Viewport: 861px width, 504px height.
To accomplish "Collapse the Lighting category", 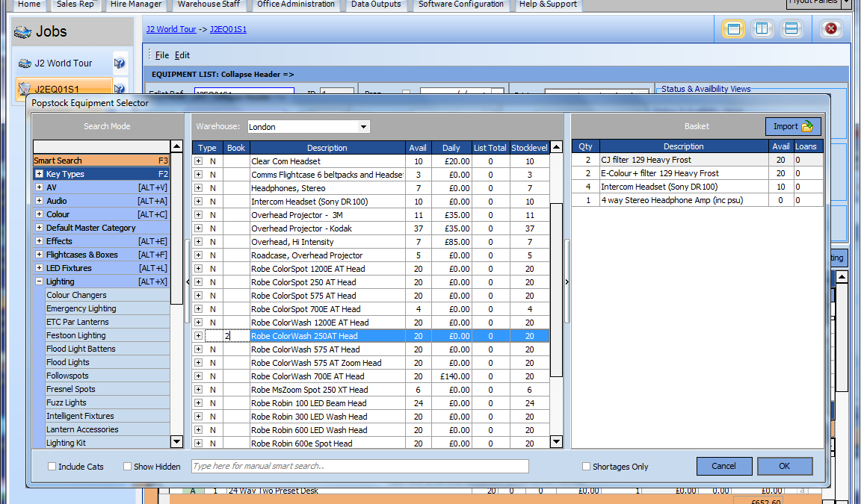I will click(x=39, y=281).
